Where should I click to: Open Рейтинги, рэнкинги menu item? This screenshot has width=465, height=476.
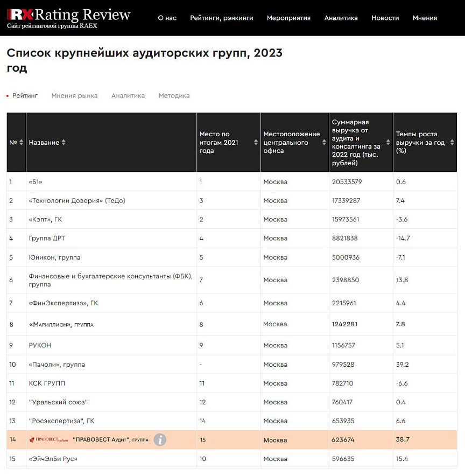point(221,18)
